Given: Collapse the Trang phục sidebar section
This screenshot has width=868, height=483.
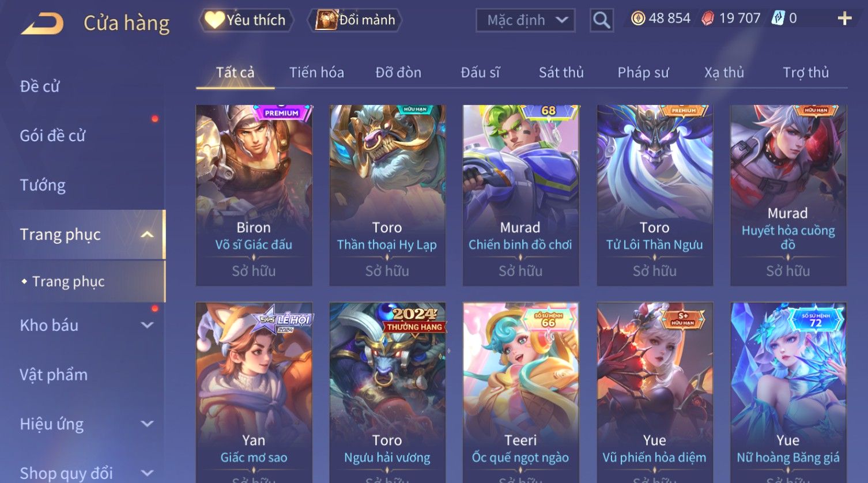Looking at the screenshot, I should pos(148,235).
